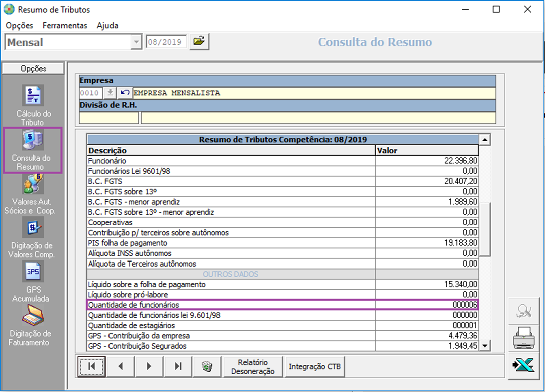
Task: Select Alíquota INSS autônomos row
Action: click(283, 253)
